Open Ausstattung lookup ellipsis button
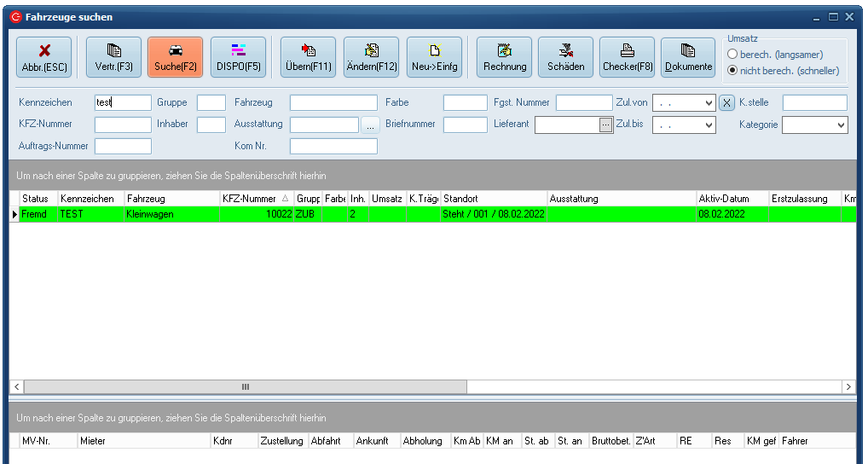868x464 pixels. 369,125
